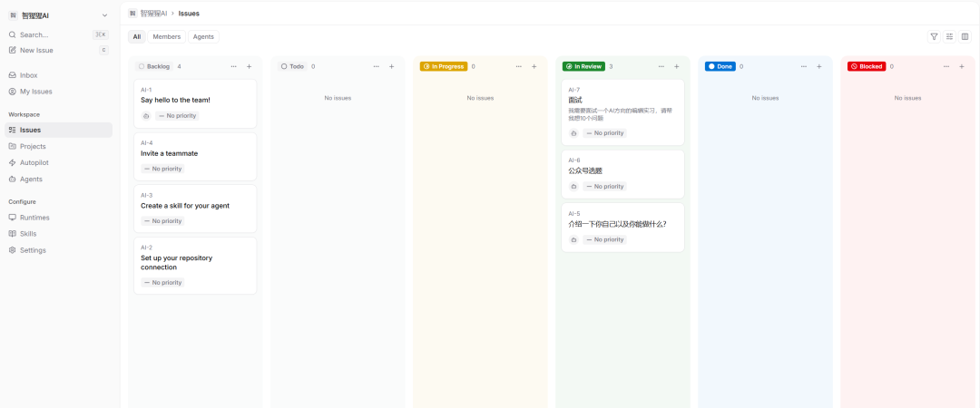Click plus icon in the Blocked column
This screenshot has height=408, width=980.
tap(961, 66)
